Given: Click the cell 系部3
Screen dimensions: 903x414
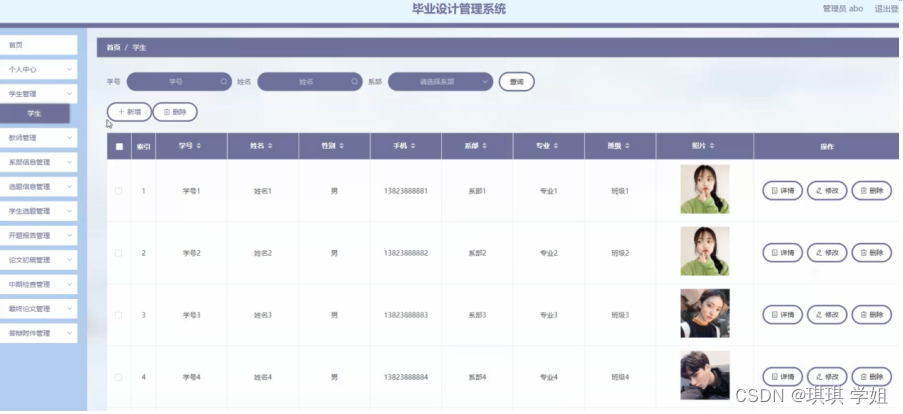Looking at the screenshot, I should click(x=477, y=315).
